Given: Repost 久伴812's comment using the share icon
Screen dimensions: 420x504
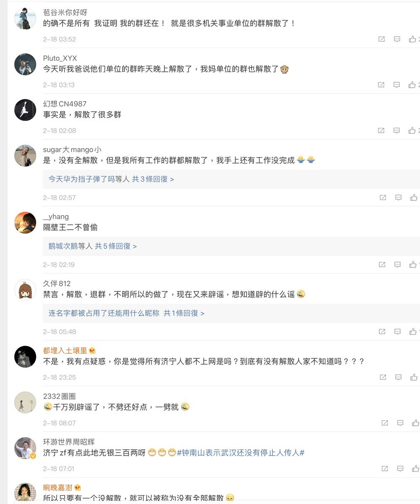Looking at the screenshot, I should pyautogui.click(x=382, y=332).
